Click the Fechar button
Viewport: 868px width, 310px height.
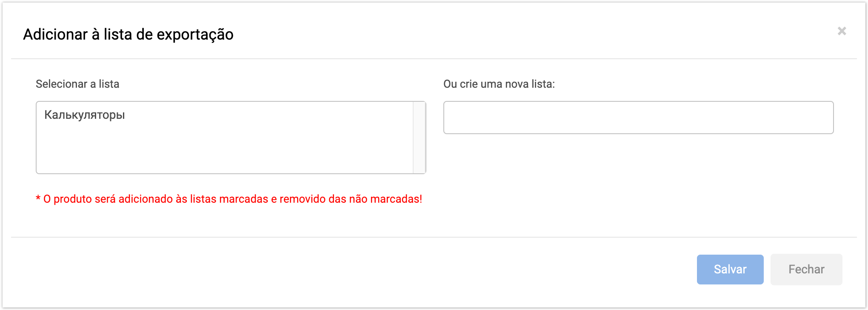[806, 270]
